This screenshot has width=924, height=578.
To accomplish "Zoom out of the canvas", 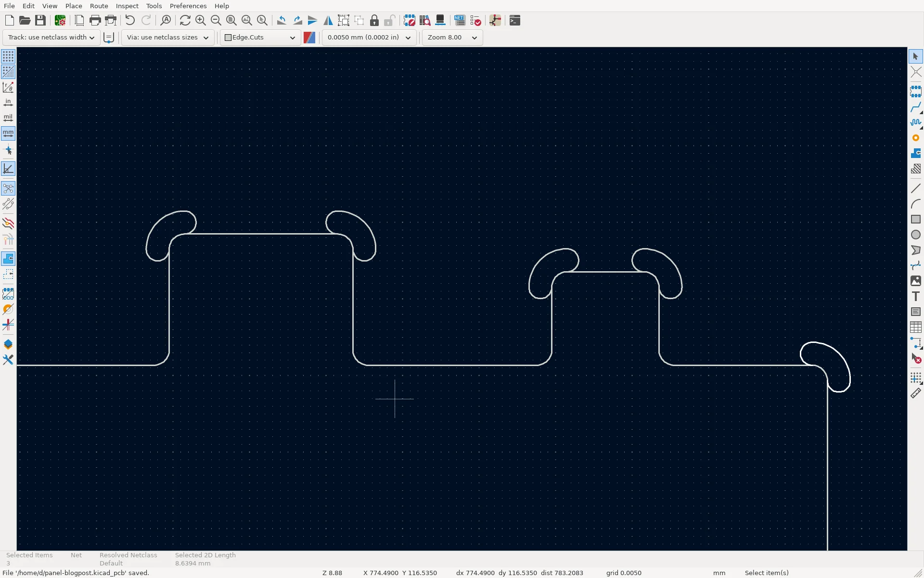I will tap(216, 20).
